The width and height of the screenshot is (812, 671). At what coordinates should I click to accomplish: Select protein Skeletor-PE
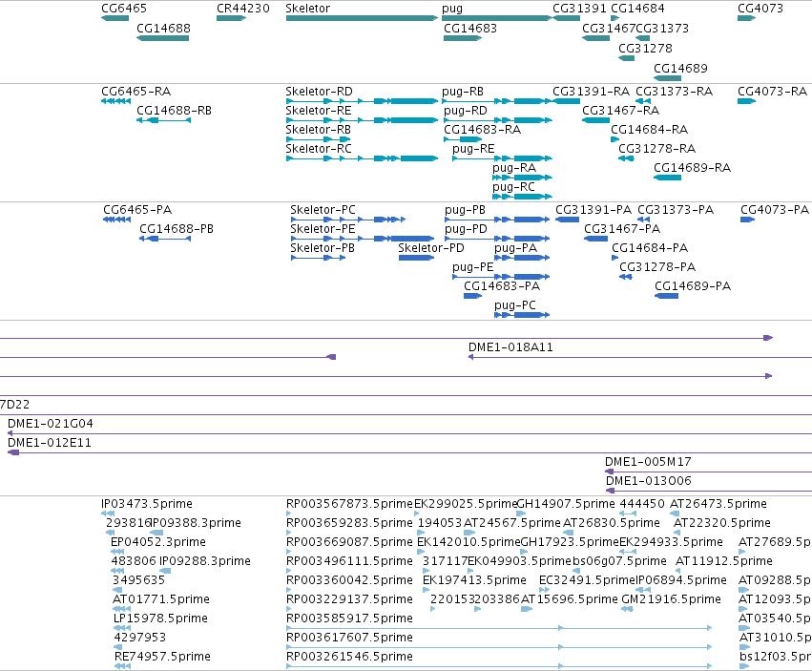click(323, 229)
